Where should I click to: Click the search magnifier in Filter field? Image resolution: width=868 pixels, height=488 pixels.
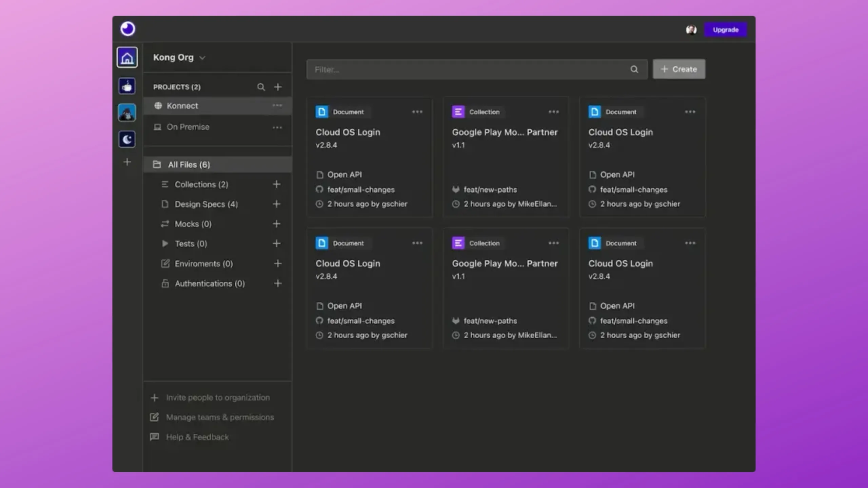634,69
